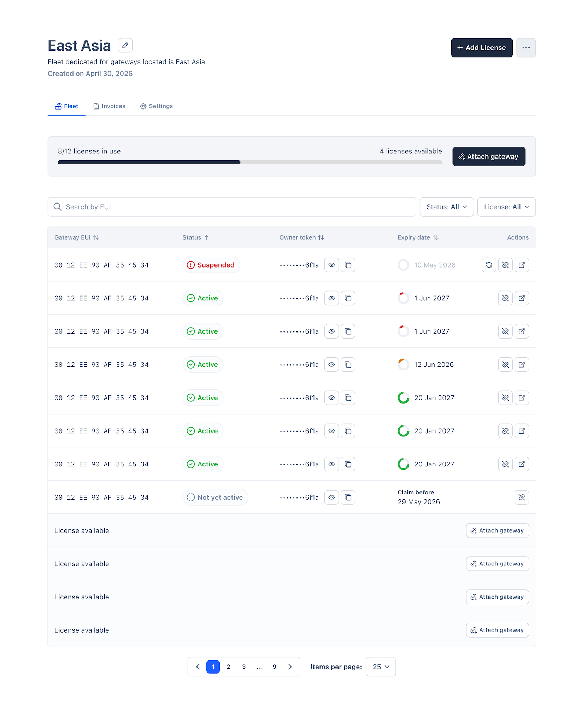This screenshot has height=728, width=576.
Task: Open external link in the last 20 Jan 2027 row
Action: coord(522,464)
